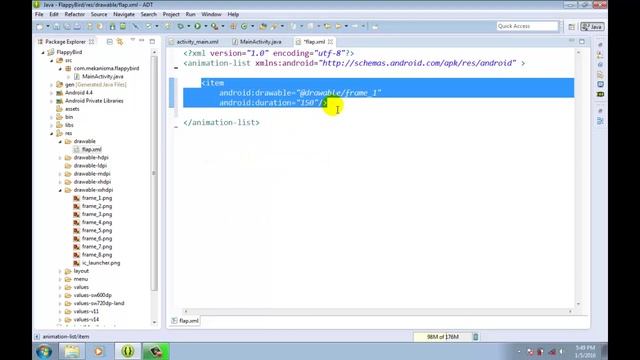Open the Run icon dropdown arrow
Image resolution: width=640 pixels, height=360 pixels.
point(205,27)
